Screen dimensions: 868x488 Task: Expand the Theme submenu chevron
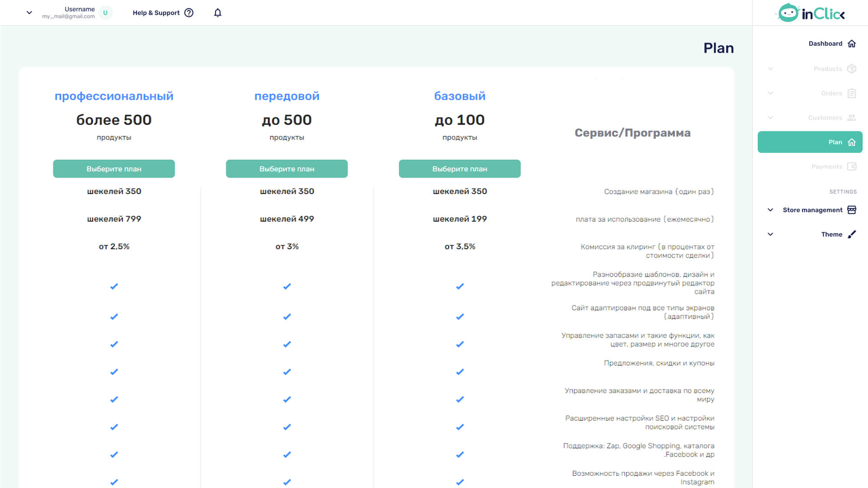click(770, 234)
